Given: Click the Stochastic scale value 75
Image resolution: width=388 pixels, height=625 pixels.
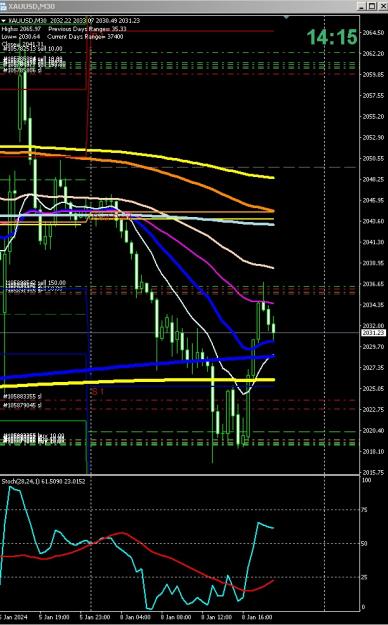Looking at the screenshot, I should pos(364,510).
